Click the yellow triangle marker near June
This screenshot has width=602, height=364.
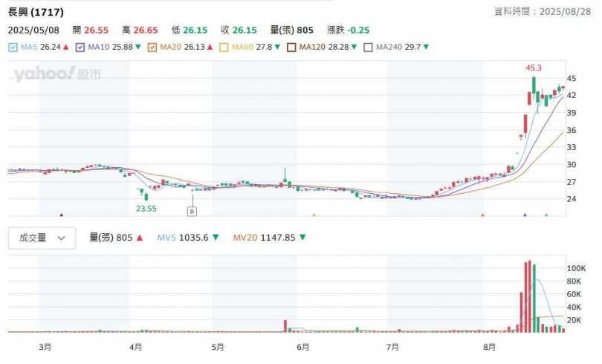[314, 215]
